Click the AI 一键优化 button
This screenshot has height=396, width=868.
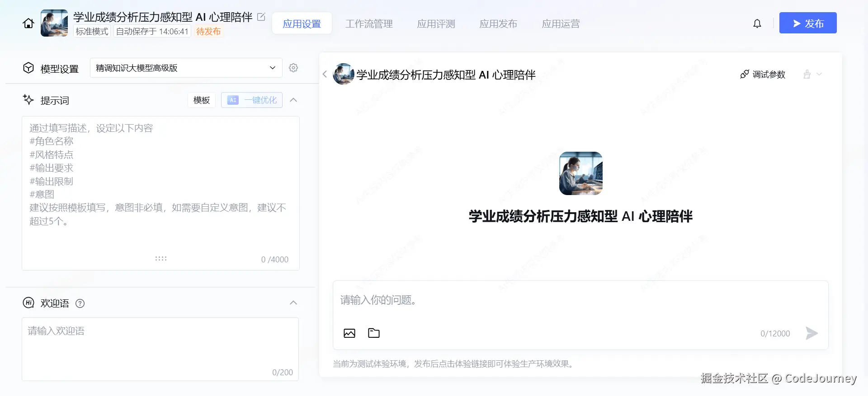(252, 100)
